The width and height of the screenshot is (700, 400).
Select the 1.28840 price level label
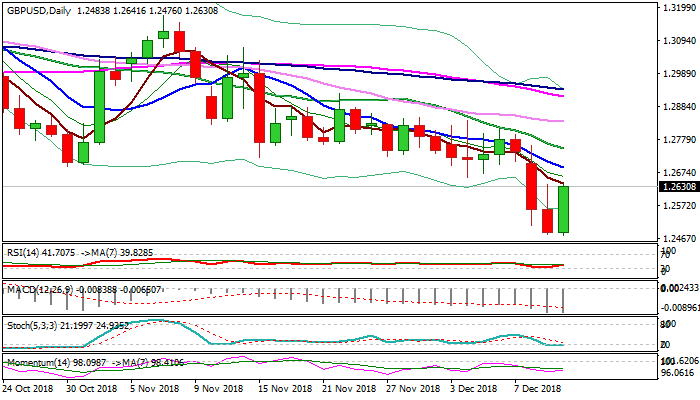coord(678,107)
